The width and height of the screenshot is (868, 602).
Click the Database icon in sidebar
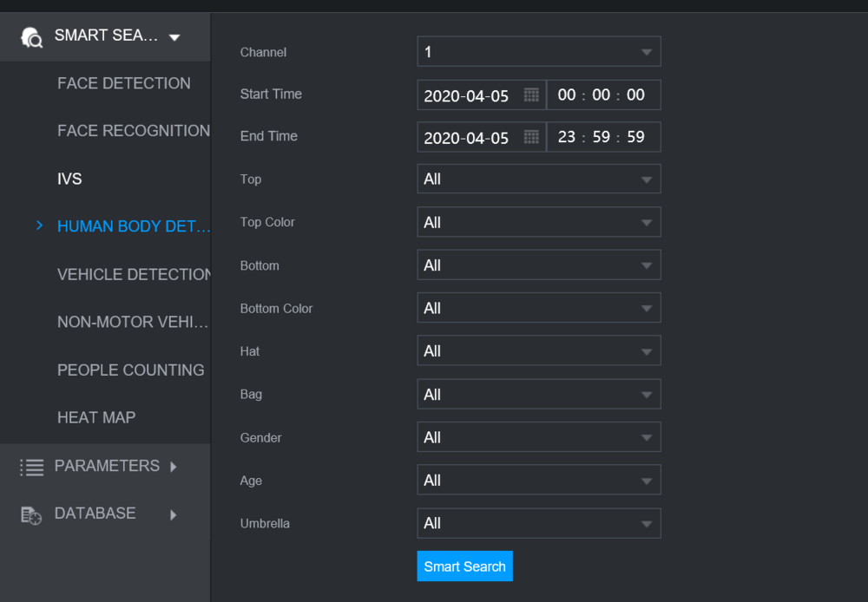coord(31,515)
